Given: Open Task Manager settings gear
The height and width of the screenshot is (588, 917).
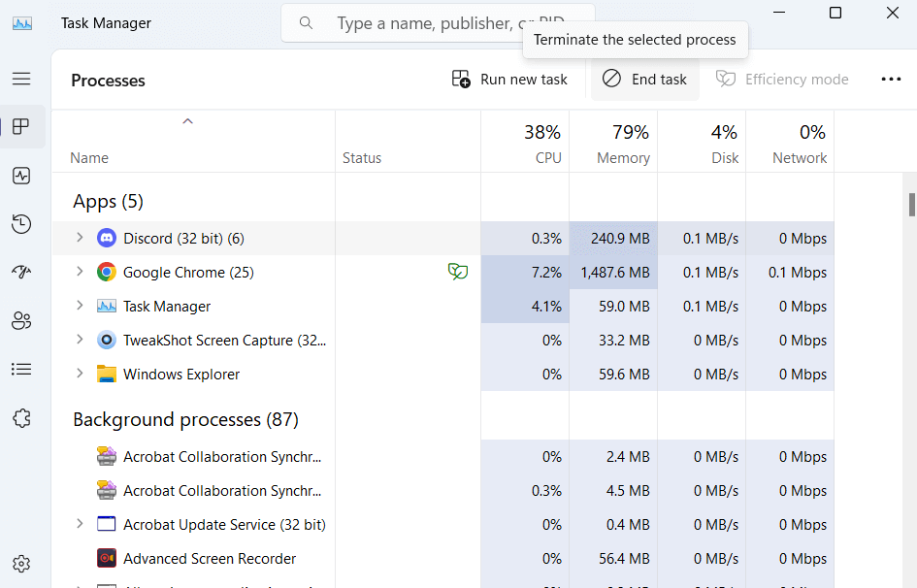Looking at the screenshot, I should (x=21, y=564).
